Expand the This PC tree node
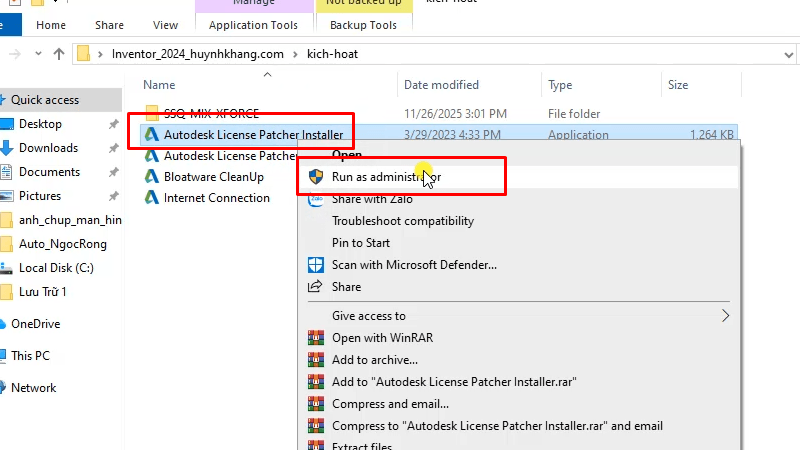800x450 pixels. [3, 356]
